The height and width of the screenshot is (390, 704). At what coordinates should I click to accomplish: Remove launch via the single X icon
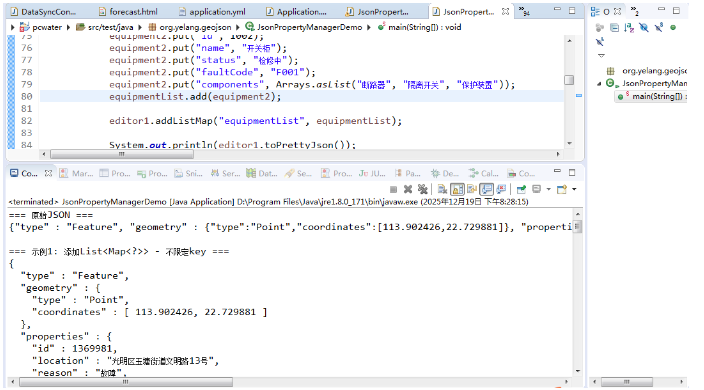408,189
